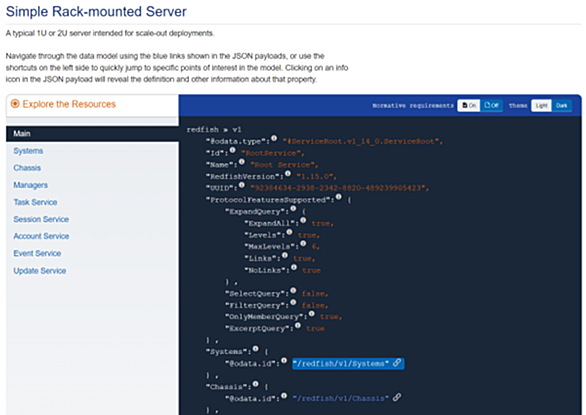Go to Update Service shortcut

pos(40,271)
